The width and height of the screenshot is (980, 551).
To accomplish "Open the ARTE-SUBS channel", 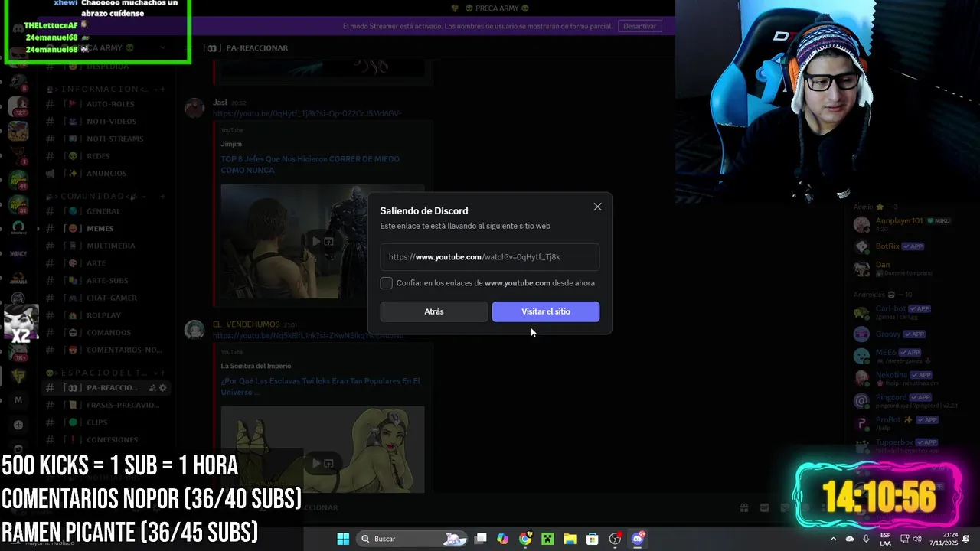I will pyautogui.click(x=106, y=281).
